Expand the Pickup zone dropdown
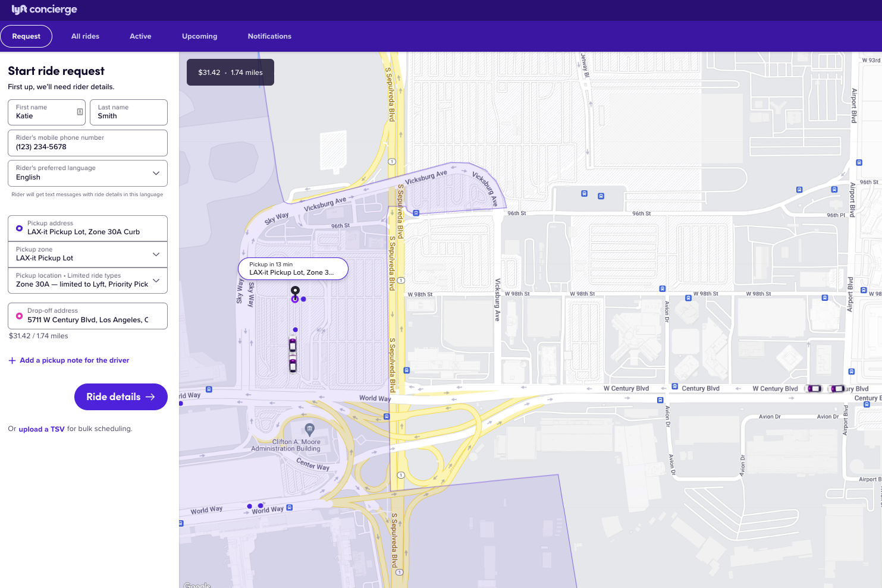 point(87,254)
